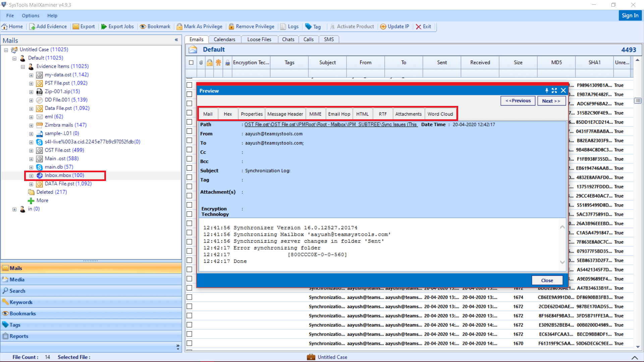Expand the 'in (0)' tree node
644x362 pixels.
[x=14, y=209]
